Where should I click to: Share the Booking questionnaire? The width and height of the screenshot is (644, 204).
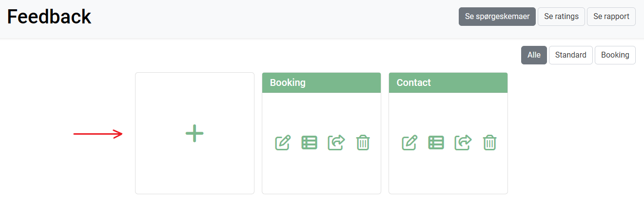click(x=336, y=143)
